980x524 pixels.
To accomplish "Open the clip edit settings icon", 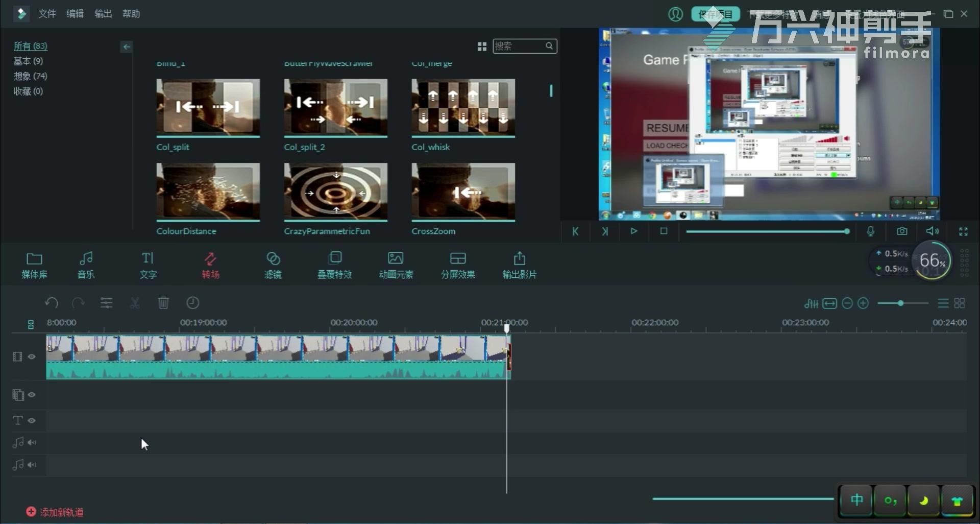I will [106, 303].
